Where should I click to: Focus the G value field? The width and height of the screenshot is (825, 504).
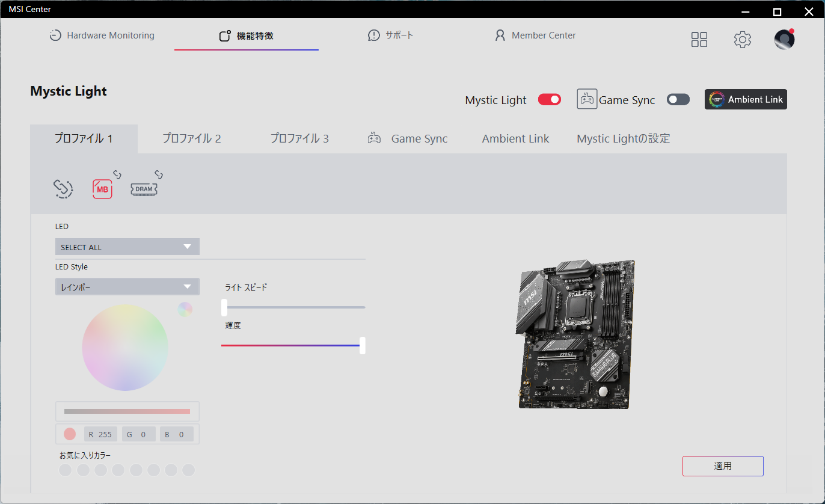[139, 434]
